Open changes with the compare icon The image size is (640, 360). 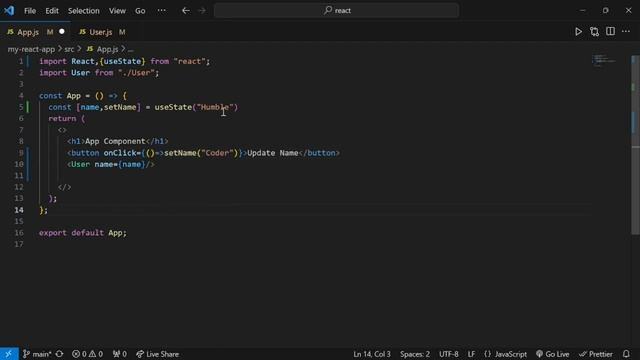[x=594, y=31]
